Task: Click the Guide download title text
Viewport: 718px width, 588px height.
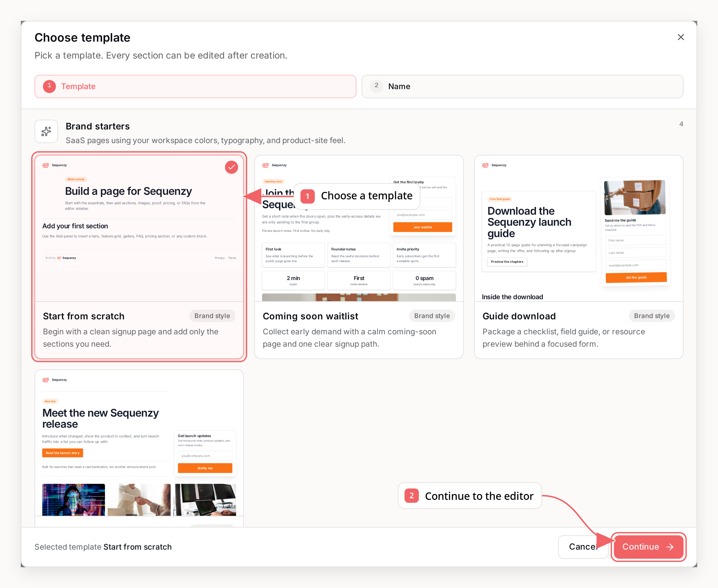Action: coord(519,316)
